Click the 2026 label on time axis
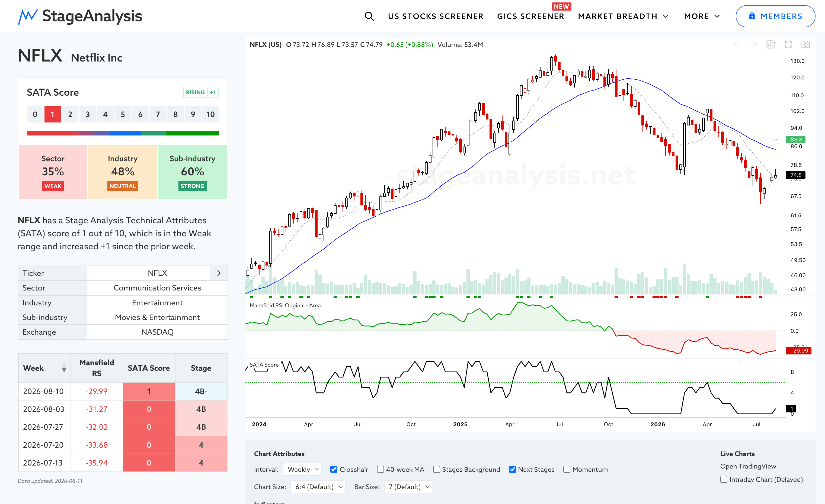 pyautogui.click(x=658, y=424)
